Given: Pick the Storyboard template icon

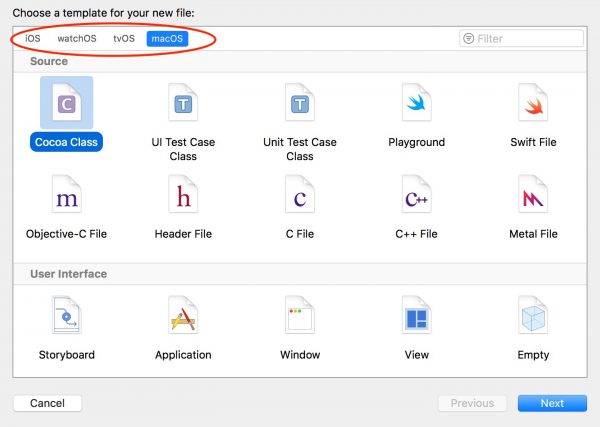Looking at the screenshot, I should tap(67, 315).
